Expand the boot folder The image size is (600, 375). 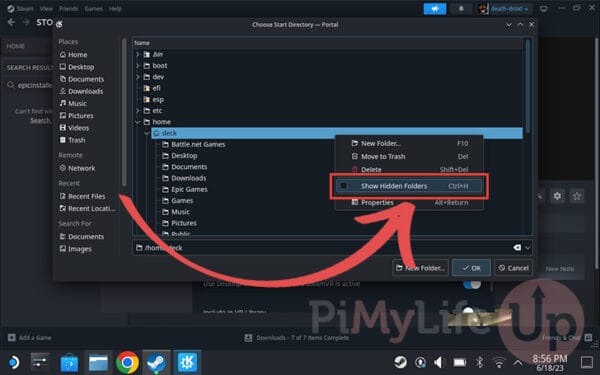[138, 66]
